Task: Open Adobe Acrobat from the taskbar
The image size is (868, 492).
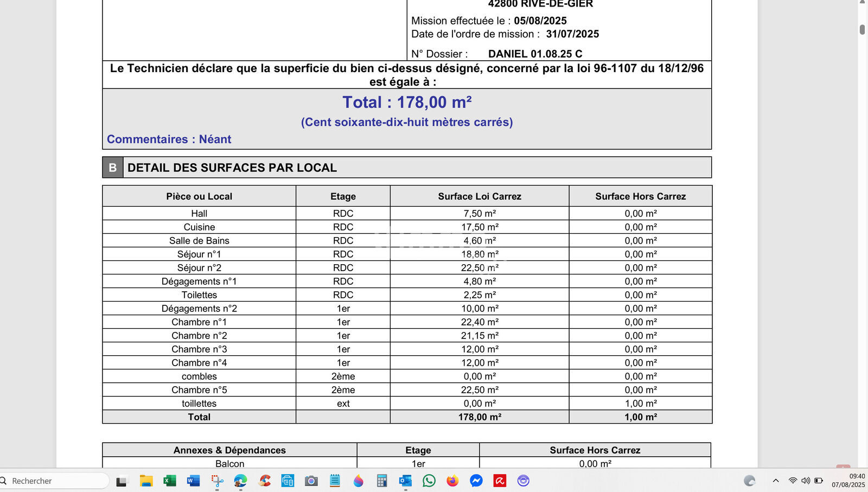Action: [x=500, y=481]
